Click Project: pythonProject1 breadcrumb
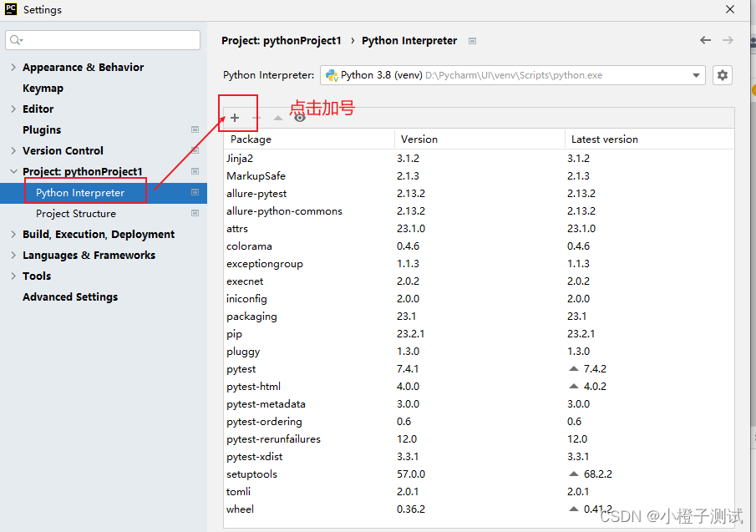This screenshot has width=756, height=532. 281,40
